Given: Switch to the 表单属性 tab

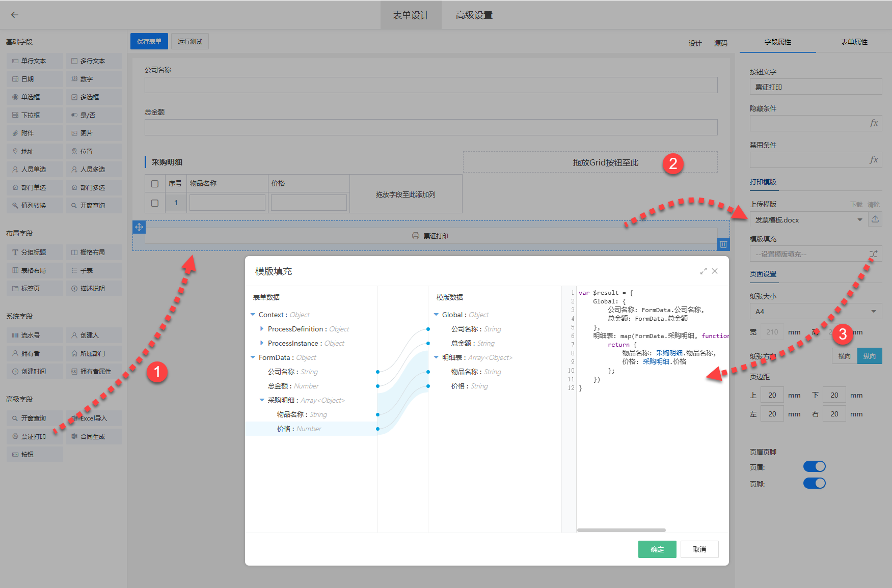Looking at the screenshot, I should (x=854, y=42).
